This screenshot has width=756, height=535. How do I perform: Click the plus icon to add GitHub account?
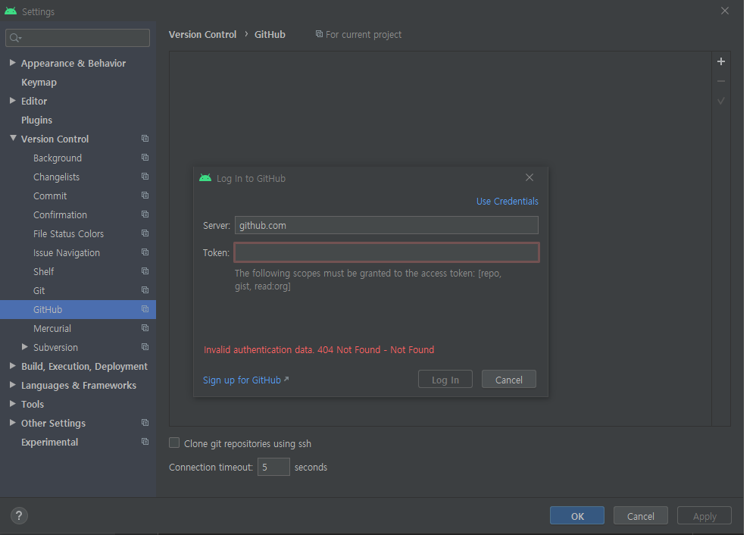point(721,61)
